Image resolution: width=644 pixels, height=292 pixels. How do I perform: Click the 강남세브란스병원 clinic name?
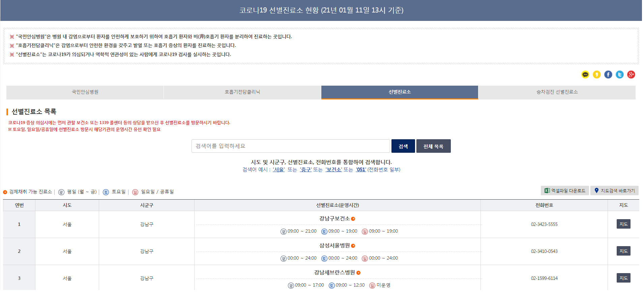coord(334,272)
